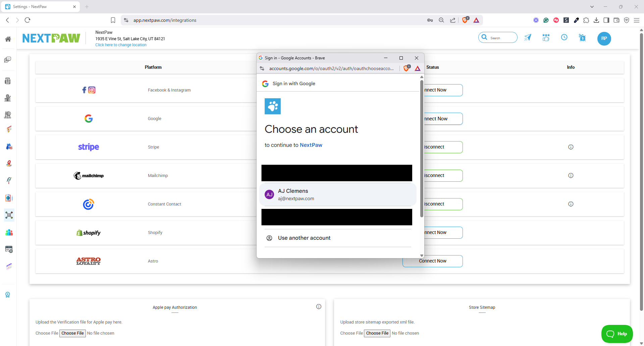Click Brave Shields icon in Google popup
Screen dimensions: 644x346
click(x=407, y=68)
